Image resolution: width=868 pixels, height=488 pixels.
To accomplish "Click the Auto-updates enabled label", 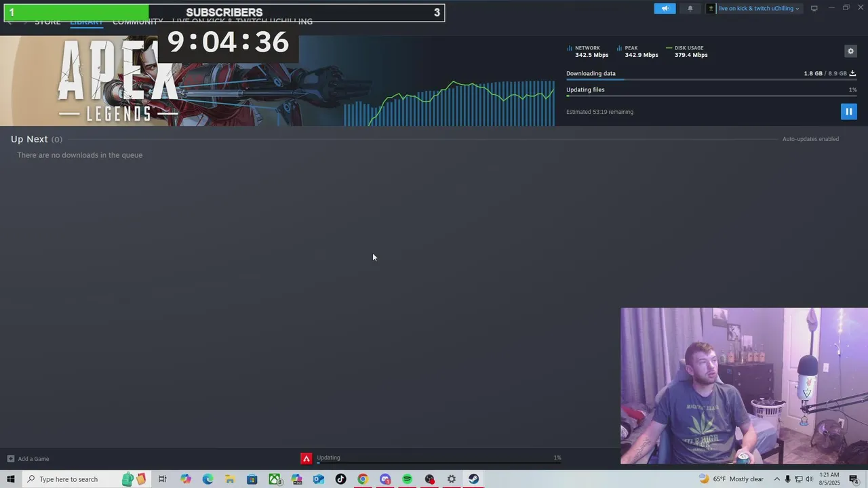I will pyautogui.click(x=810, y=139).
